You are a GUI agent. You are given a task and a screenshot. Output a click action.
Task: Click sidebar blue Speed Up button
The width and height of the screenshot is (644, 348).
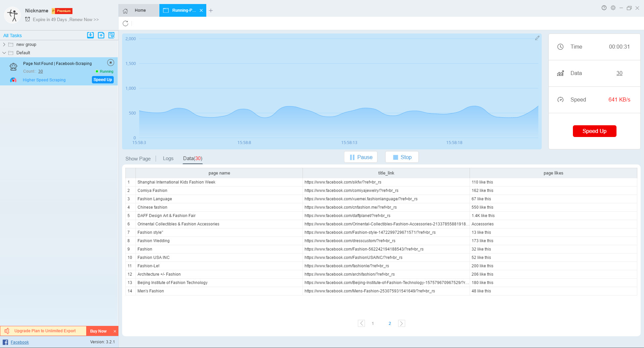[103, 80]
